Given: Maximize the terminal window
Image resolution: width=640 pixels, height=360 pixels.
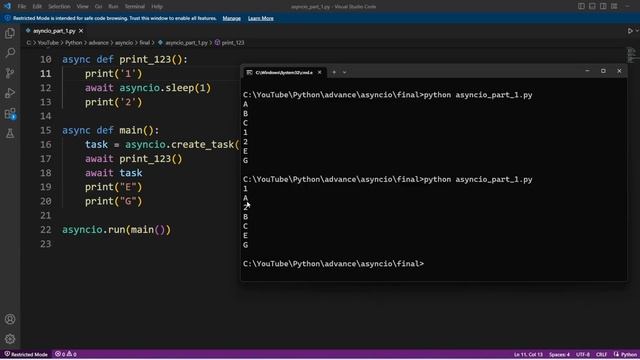Looking at the screenshot, I should (x=603, y=71).
